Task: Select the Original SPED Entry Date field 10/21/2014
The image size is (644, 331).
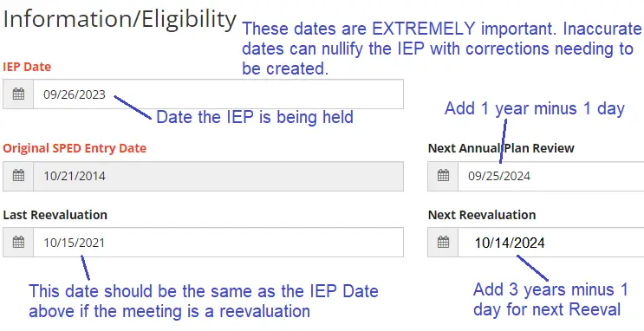Action: coord(218,176)
